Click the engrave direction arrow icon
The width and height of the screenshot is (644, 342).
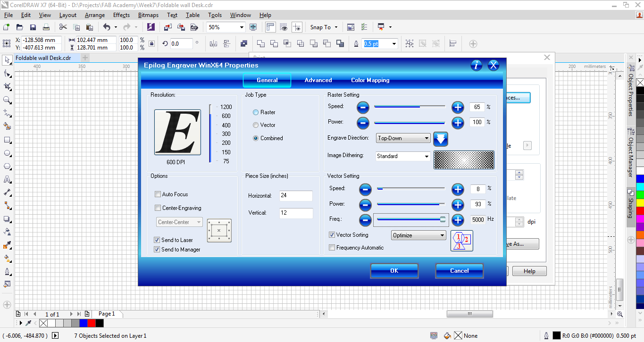click(440, 139)
